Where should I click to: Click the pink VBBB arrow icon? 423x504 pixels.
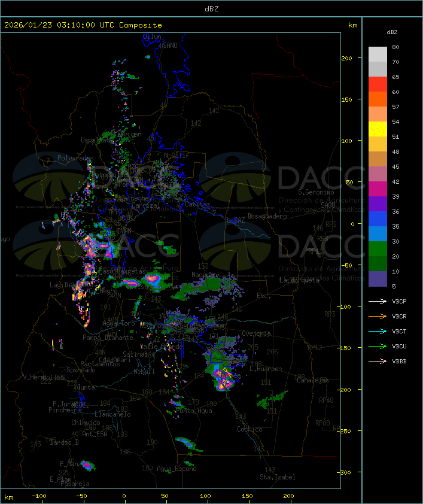378,362
